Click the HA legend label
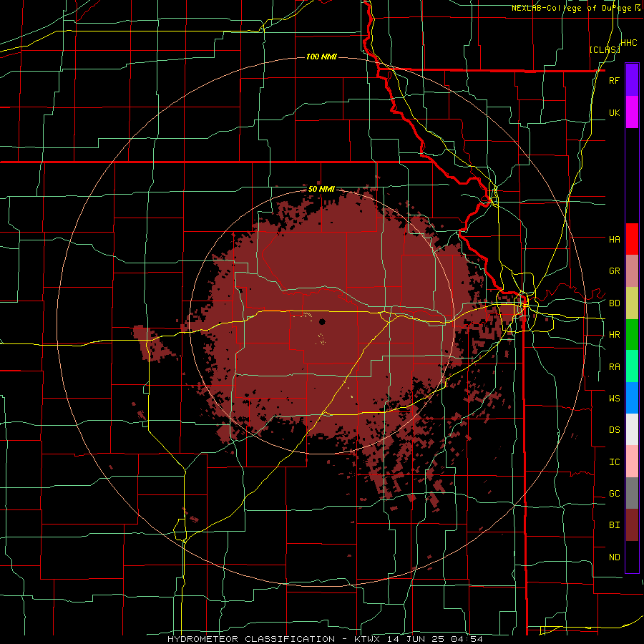The image size is (644, 644). 614,239
